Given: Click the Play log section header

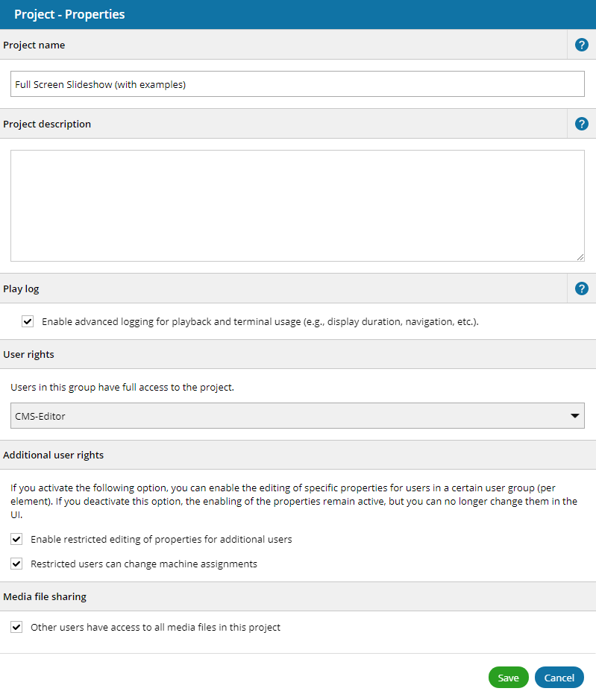Looking at the screenshot, I should (x=22, y=288).
